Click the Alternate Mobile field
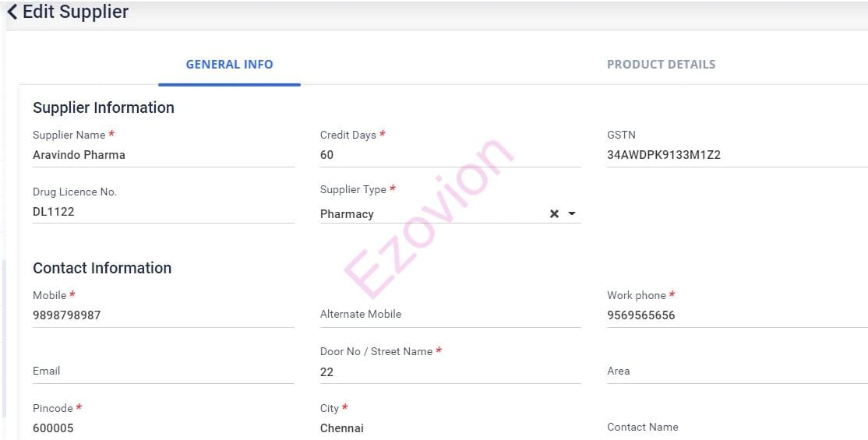The image size is (868, 440). point(450,315)
